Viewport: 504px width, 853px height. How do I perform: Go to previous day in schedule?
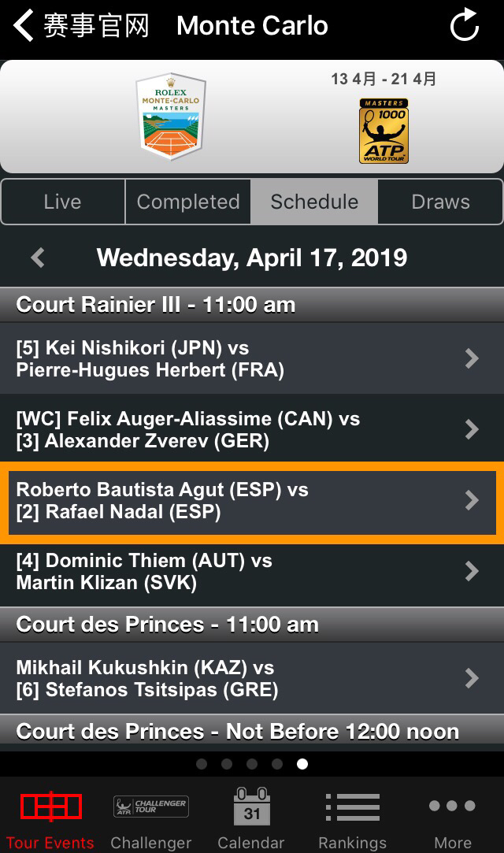click(x=37, y=258)
